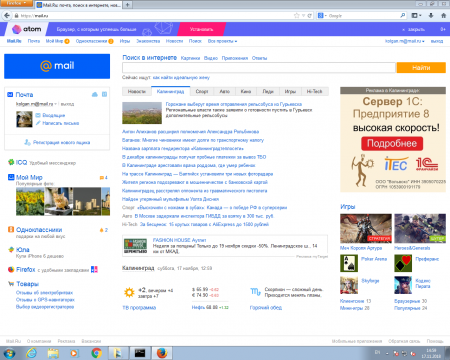This screenshot has height=360, width=450.
Task: Open the sunflower photo thumbnail
Action: pyautogui.click(x=30, y=201)
